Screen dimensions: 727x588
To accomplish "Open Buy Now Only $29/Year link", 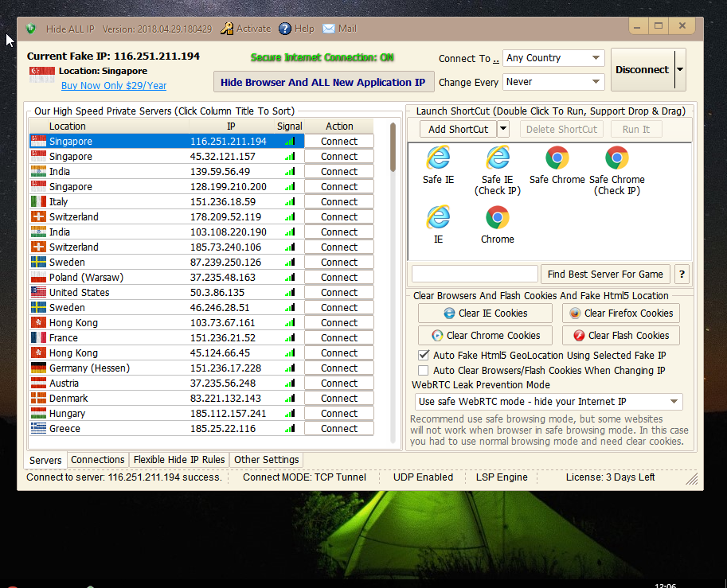I will [x=114, y=86].
